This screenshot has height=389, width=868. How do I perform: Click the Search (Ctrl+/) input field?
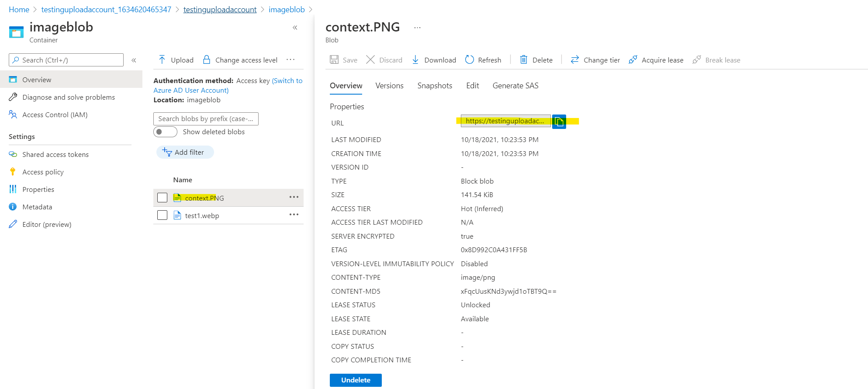coord(66,60)
